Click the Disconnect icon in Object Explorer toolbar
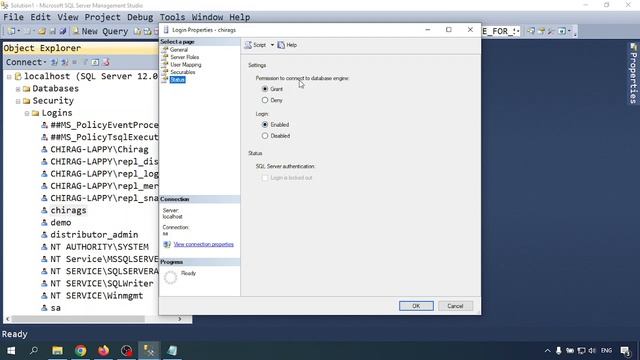 pos(64,62)
